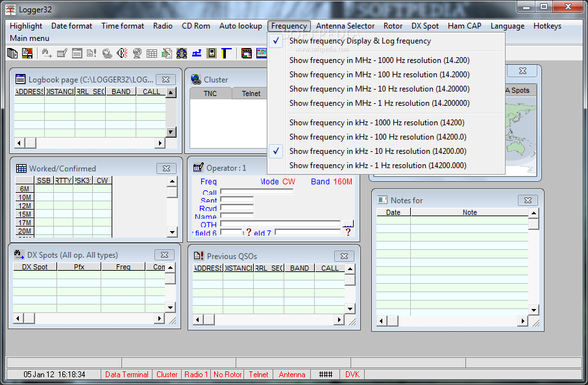Click the blue Morse key toolbar icon
Image resolution: width=588 pixels, height=385 pixels.
[x=197, y=53]
